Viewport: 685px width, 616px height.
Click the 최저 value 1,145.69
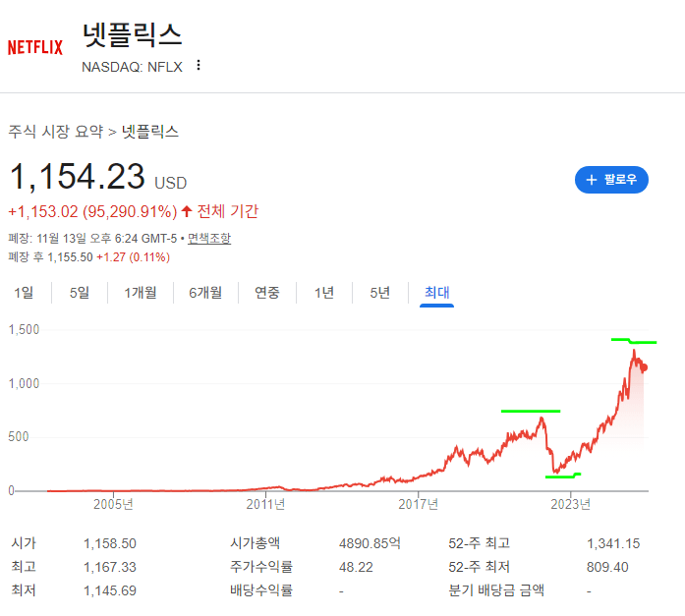(x=110, y=590)
